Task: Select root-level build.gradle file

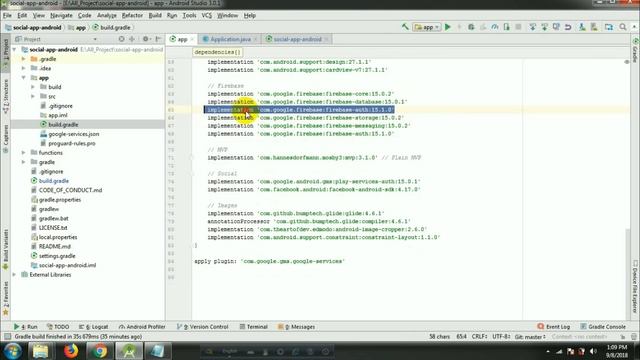Action: 53,181
